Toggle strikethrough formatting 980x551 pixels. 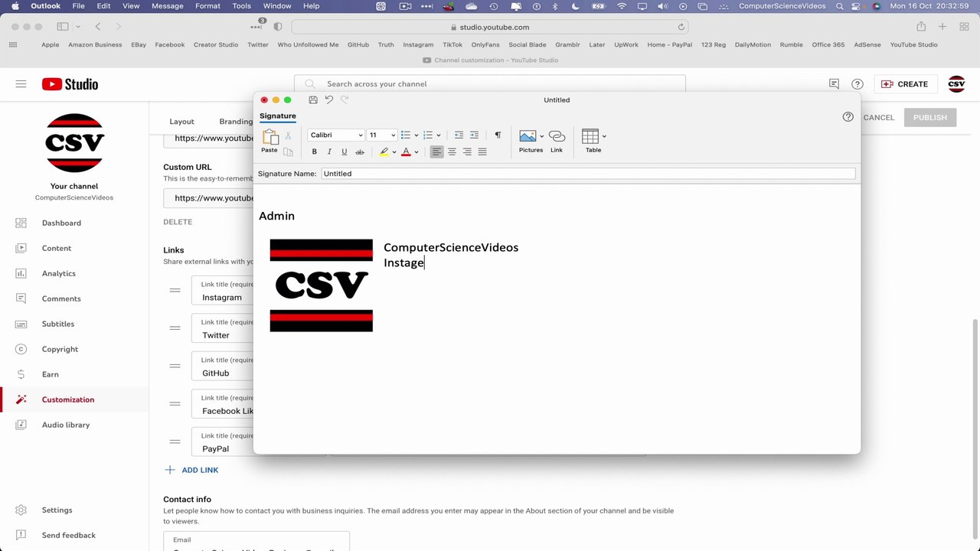(360, 152)
